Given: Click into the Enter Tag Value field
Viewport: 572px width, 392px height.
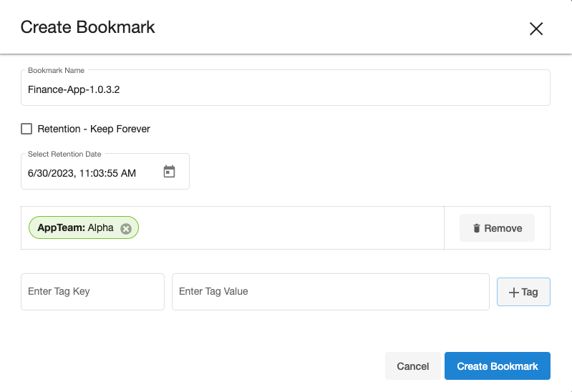Looking at the screenshot, I should coord(330,292).
